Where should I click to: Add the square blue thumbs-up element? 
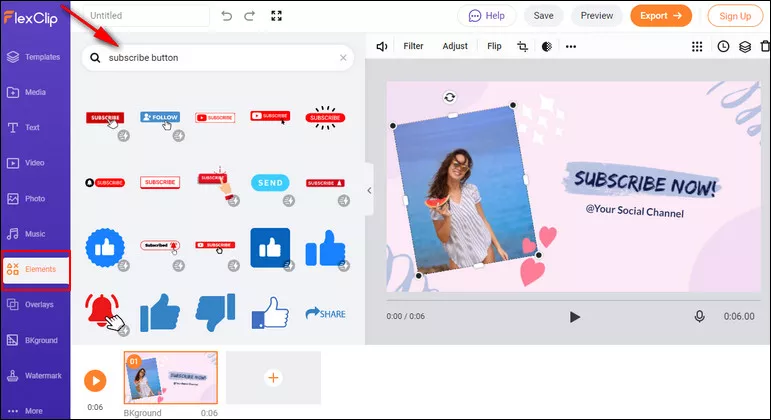pyautogui.click(x=270, y=247)
